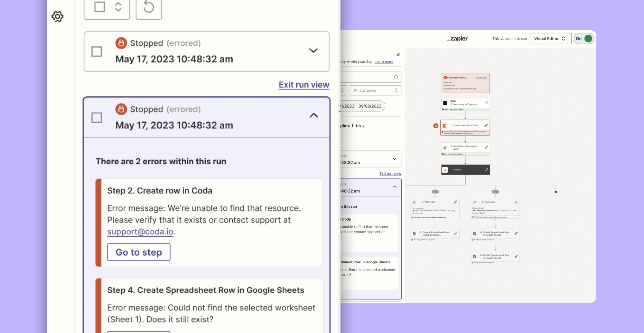Screen dimensions: 644x333
Task: Collapse the expanded Stopped (errored) run card
Action: [314, 115]
